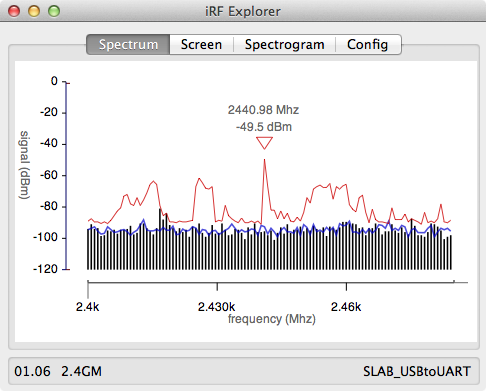Click the frequency (Mhz) axis title
Screen dimensions: 486x391
coord(272,319)
